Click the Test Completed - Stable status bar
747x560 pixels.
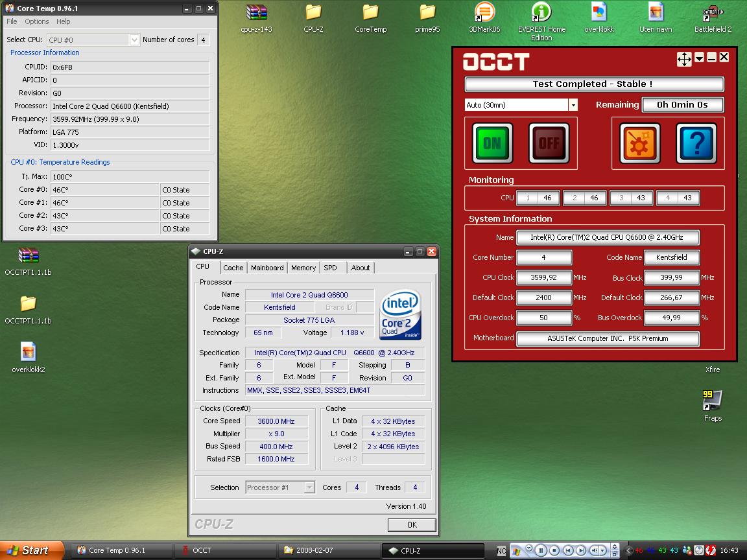594,84
